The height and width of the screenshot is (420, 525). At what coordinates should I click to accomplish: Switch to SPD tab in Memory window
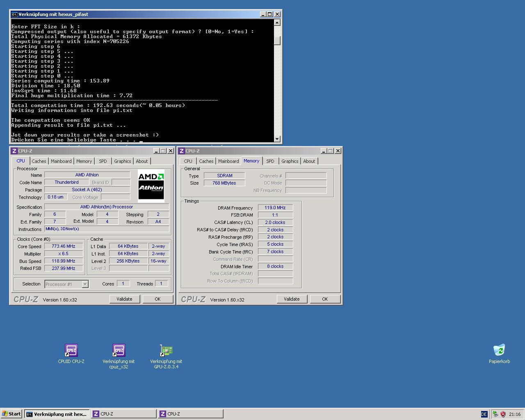(x=270, y=161)
